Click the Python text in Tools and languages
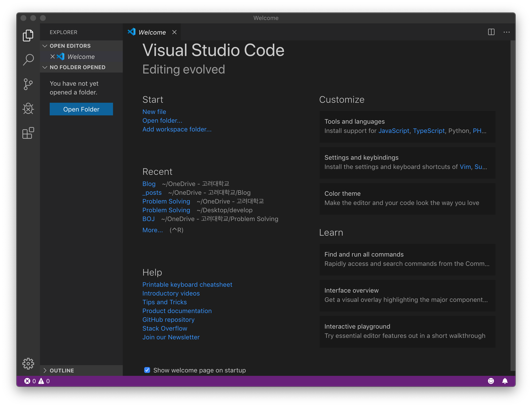The width and height of the screenshot is (532, 407). pos(459,131)
